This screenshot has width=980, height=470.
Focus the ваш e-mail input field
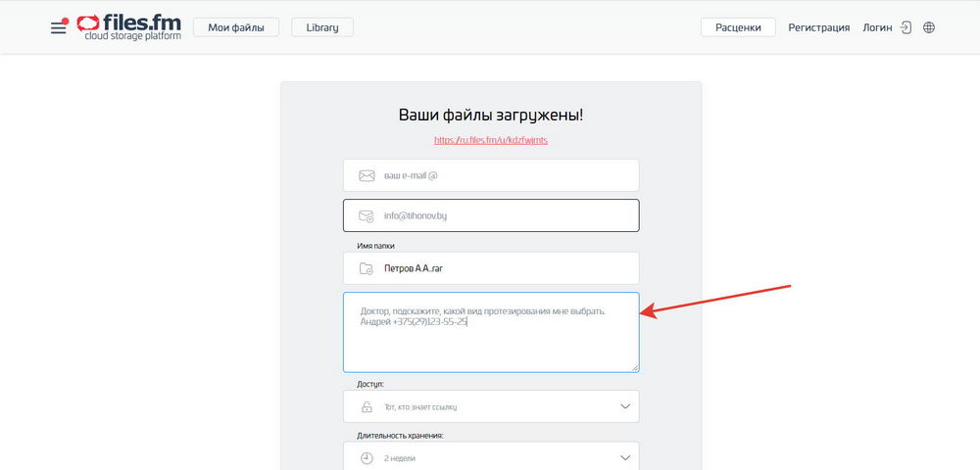coord(500,175)
